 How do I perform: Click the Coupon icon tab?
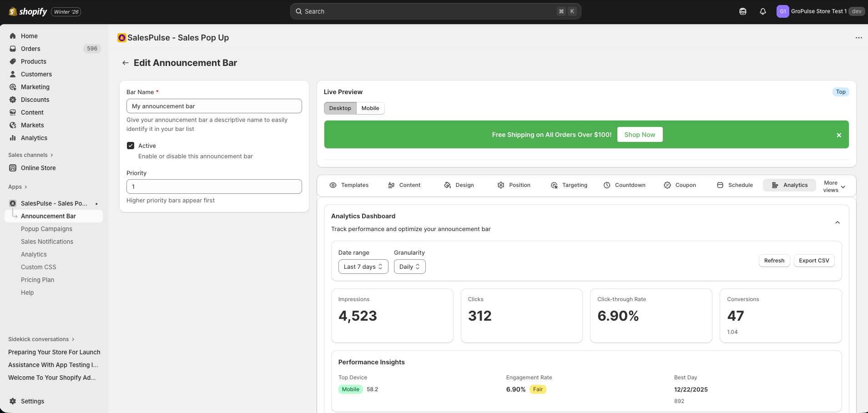click(x=667, y=185)
